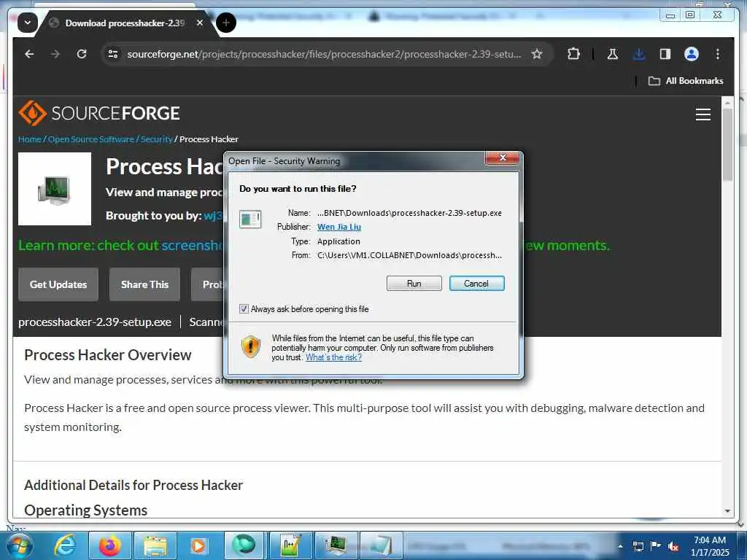The image size is (747, 560).
Task: Click the processhacker-2.39-setup.exe file name text
Action: coord(94,322)
